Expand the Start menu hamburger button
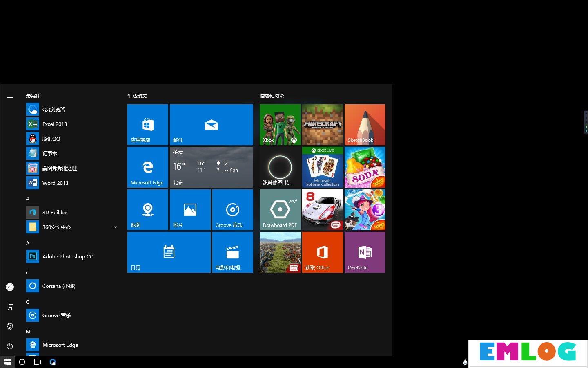The width and height of the screenshot is (588, 368). pos(10,96)
